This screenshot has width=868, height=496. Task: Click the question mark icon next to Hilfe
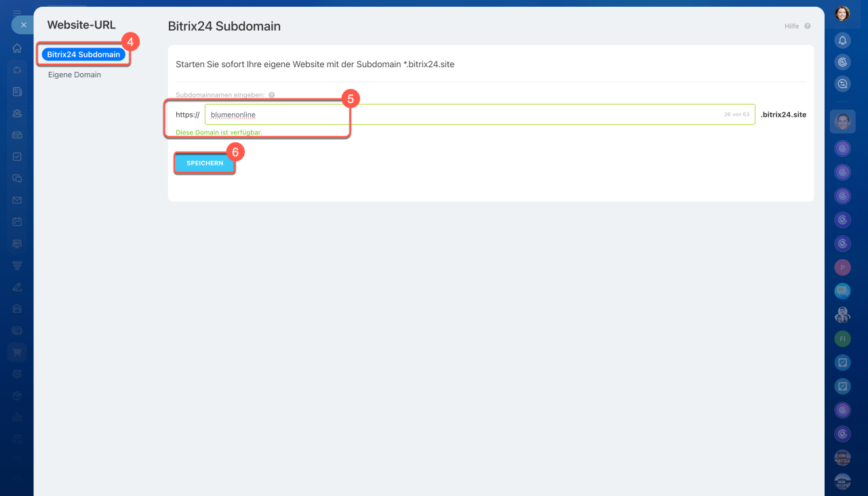[807, 26]
